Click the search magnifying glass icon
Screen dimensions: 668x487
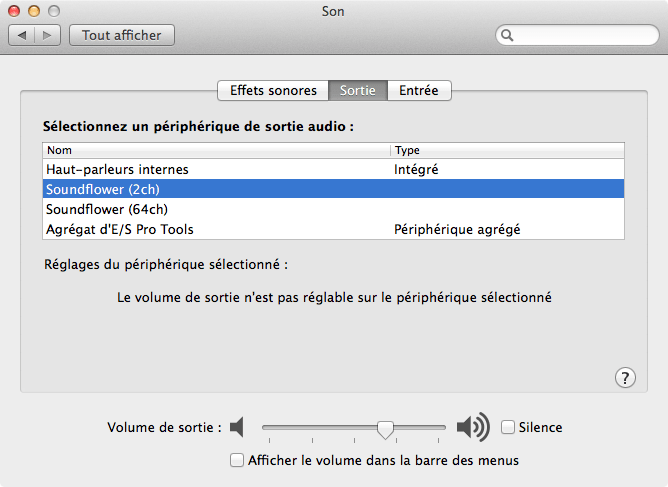[508, 35]
